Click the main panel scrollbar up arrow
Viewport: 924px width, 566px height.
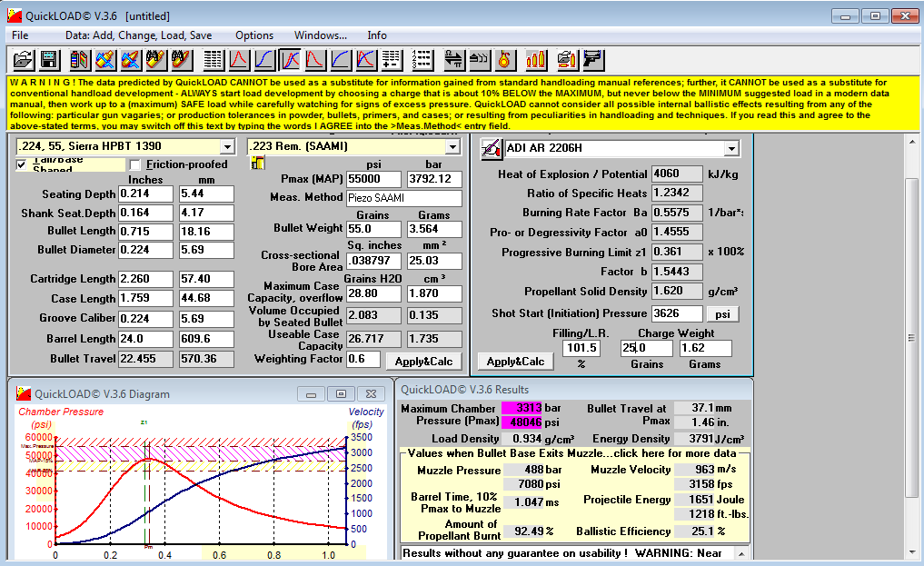[x=911, y=142]
